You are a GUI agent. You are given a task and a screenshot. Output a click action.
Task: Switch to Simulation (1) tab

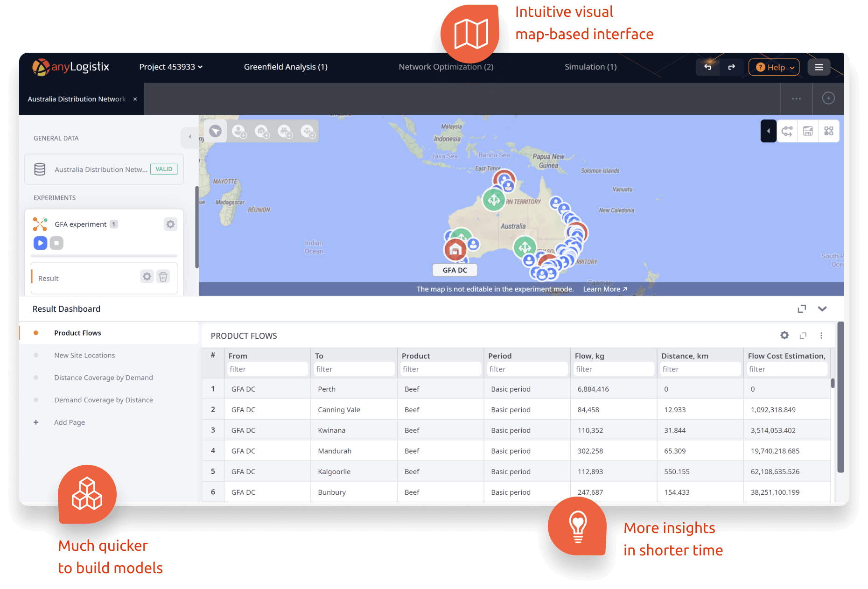[x=590, y=67]
